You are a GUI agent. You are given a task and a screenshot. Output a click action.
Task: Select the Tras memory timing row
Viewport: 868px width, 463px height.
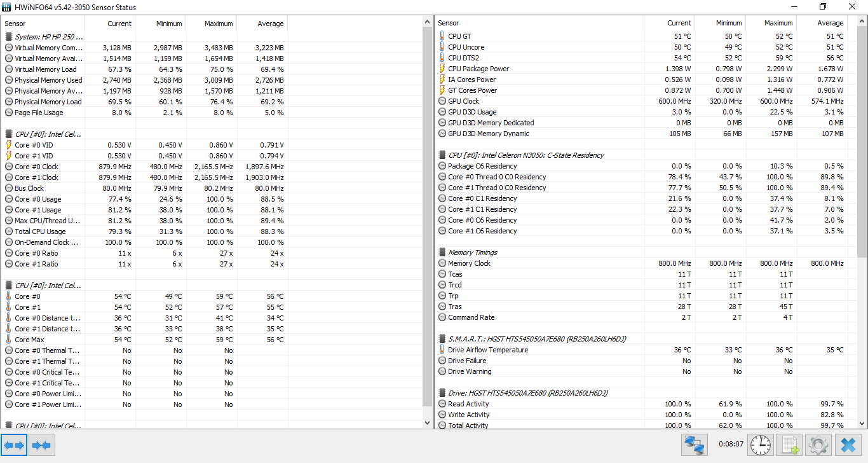(642, 307)
